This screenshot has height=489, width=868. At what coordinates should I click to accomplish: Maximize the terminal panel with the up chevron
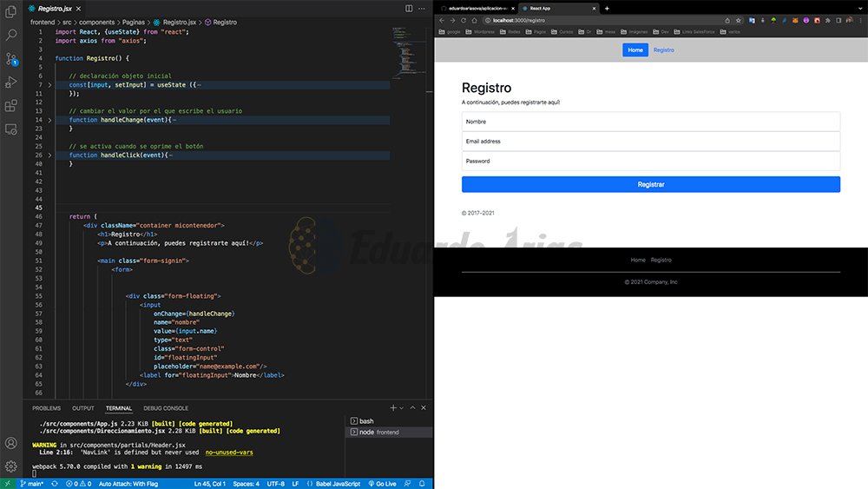point(412,407)
